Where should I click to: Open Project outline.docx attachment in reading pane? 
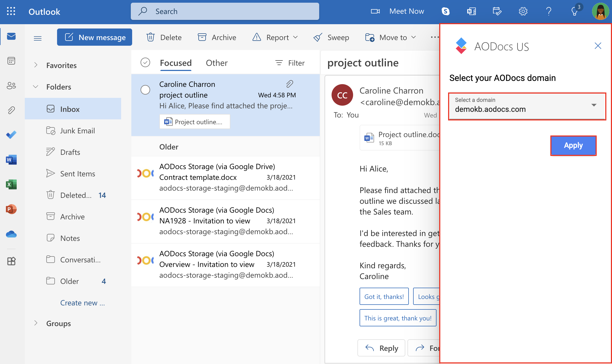400,138
